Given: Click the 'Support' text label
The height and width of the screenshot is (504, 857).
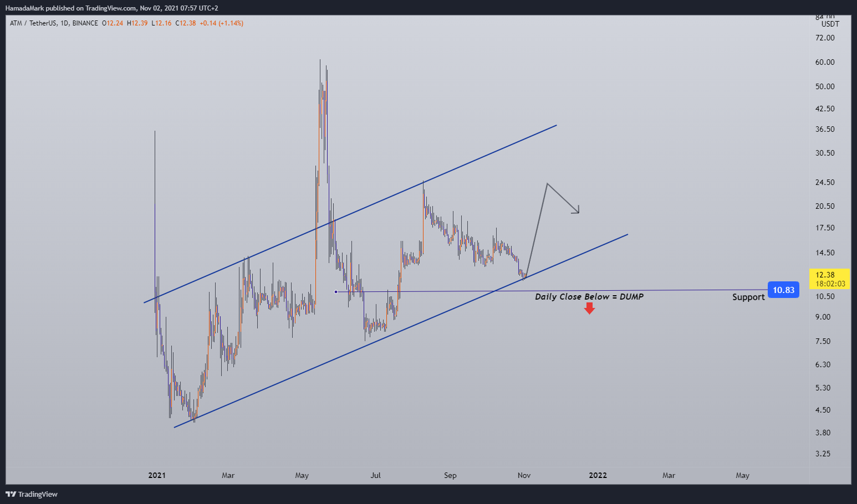Looking at the screenshot, I should pos(748,297).
